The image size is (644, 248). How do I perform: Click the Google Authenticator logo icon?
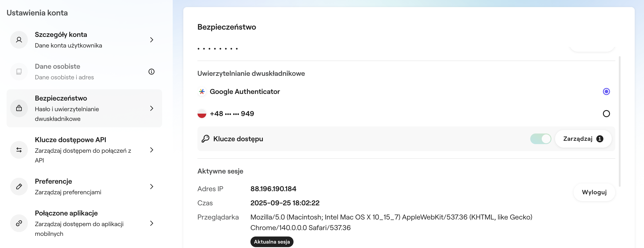click(x=202, y=92)
